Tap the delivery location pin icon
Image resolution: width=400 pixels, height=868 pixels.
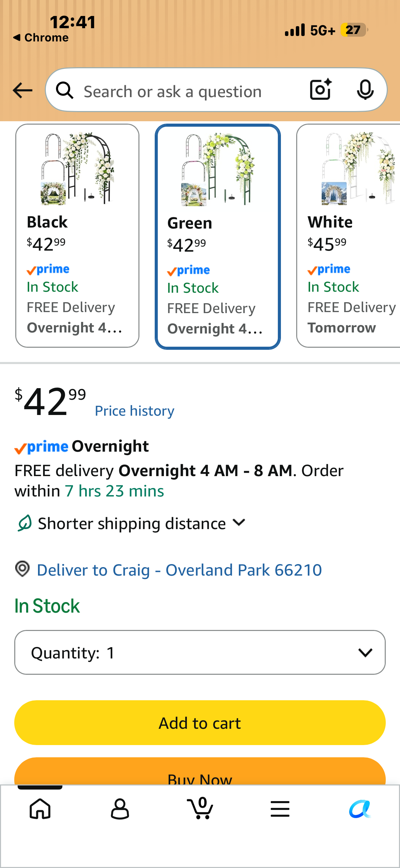[x=22, y=569]
